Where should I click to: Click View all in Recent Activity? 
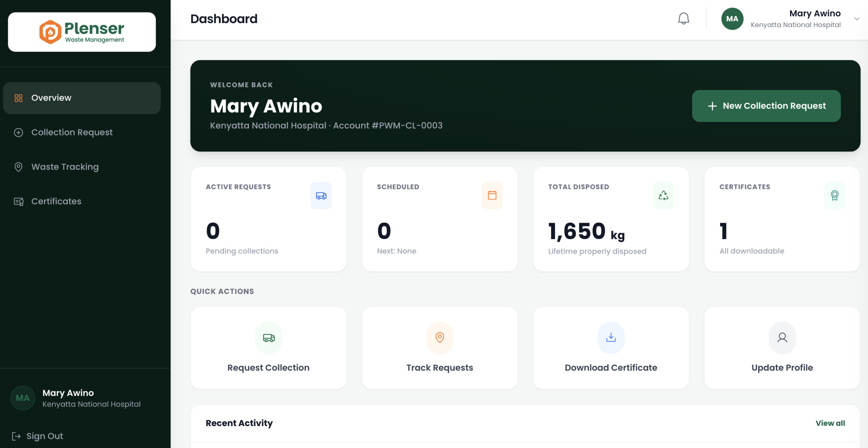[830, 423]
